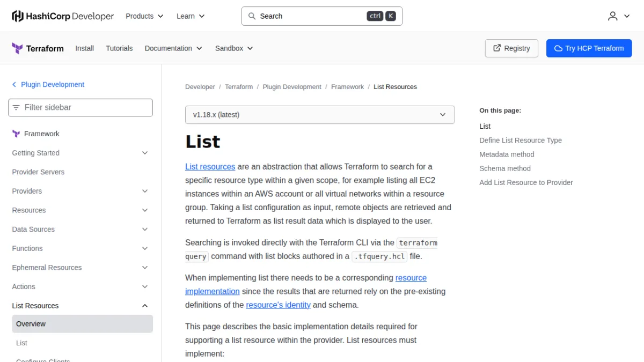Open the Plugin Development breadcrumb
Screen dimensions: 644x362
tap(292, 87)
